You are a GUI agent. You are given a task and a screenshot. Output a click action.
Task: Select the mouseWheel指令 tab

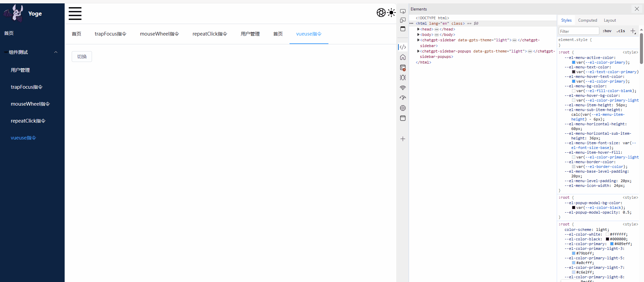(x=159, y=34)
